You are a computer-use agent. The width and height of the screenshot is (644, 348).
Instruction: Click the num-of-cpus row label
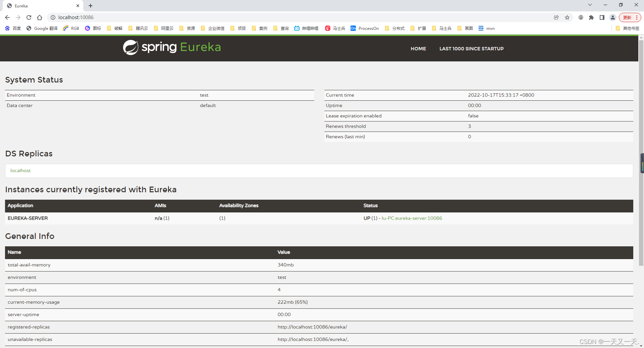point(22,290)
